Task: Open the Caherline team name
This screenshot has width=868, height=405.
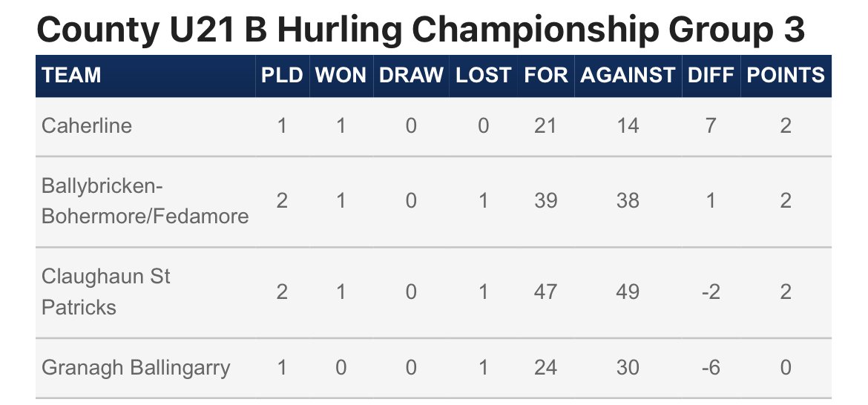Action: (x=87, y=126)
